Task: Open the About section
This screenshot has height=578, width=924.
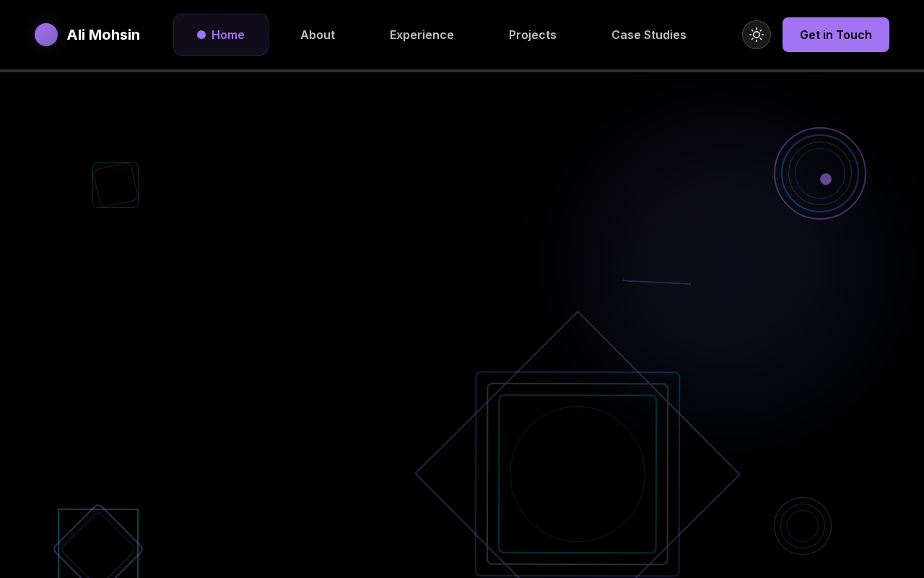Action: tap(318, 35)
